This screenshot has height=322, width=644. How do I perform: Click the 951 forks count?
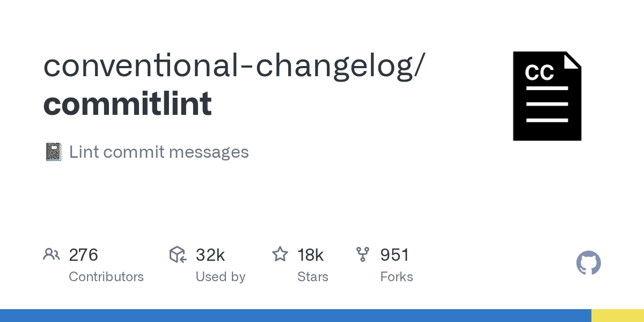(394, 255)
